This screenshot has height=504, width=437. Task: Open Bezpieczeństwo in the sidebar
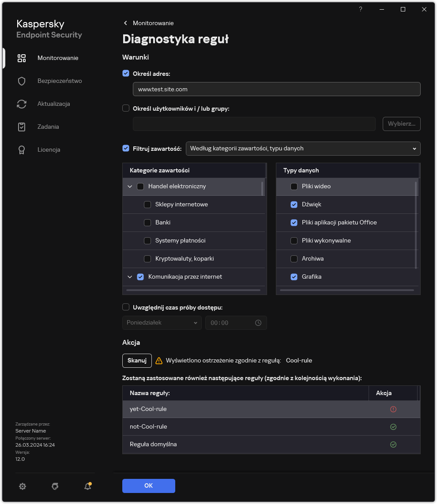point(59,81)
